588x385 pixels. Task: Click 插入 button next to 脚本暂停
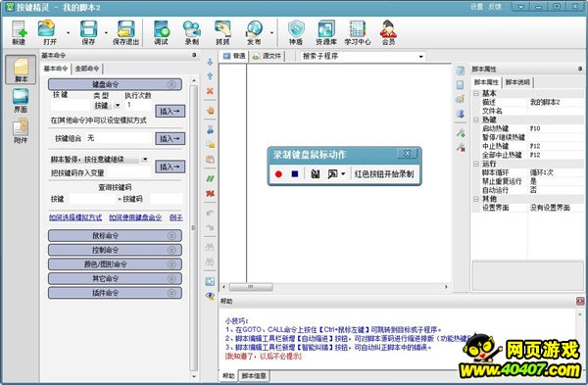171,167
